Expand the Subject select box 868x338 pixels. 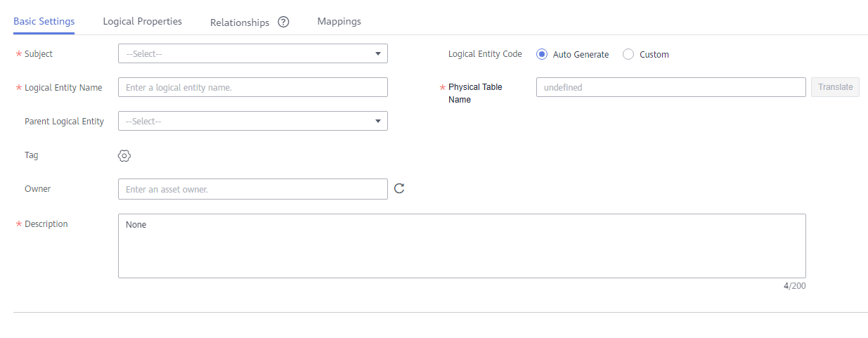(x=253, y=53)
